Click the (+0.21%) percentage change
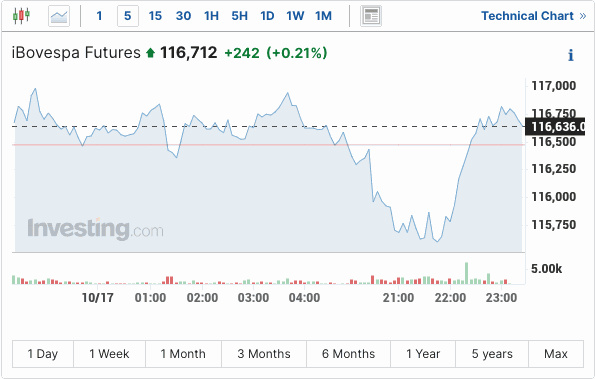 297,53
